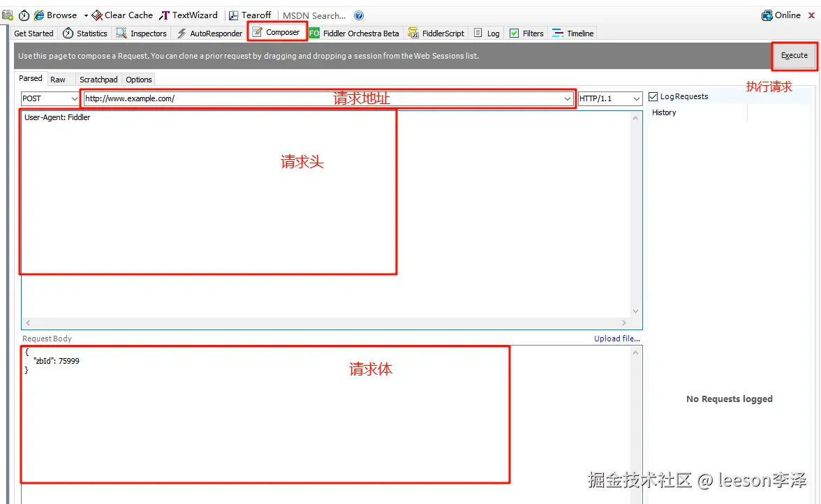This screenshot has width=821, height=504.
Task: Switch to the Statistics tab
Action: [x=85, y=33]
